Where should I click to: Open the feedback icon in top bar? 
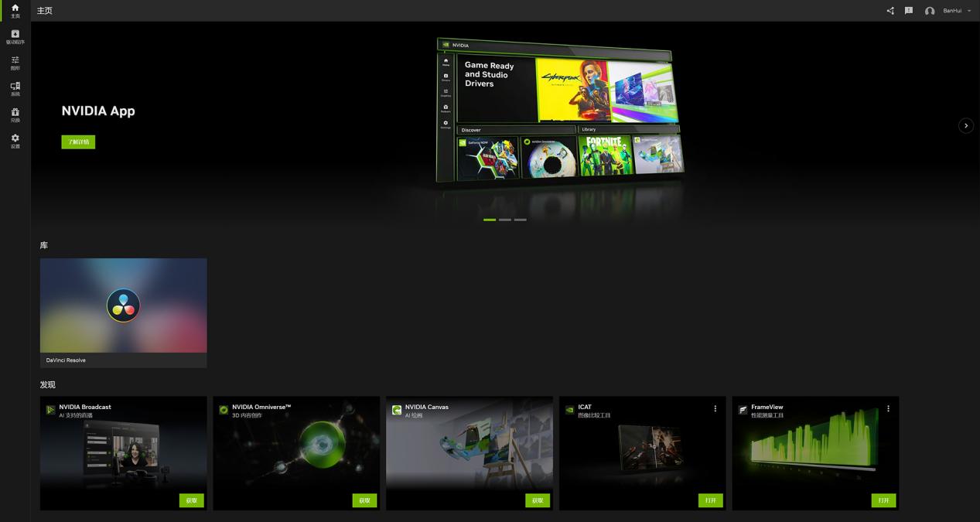(909, 11)
